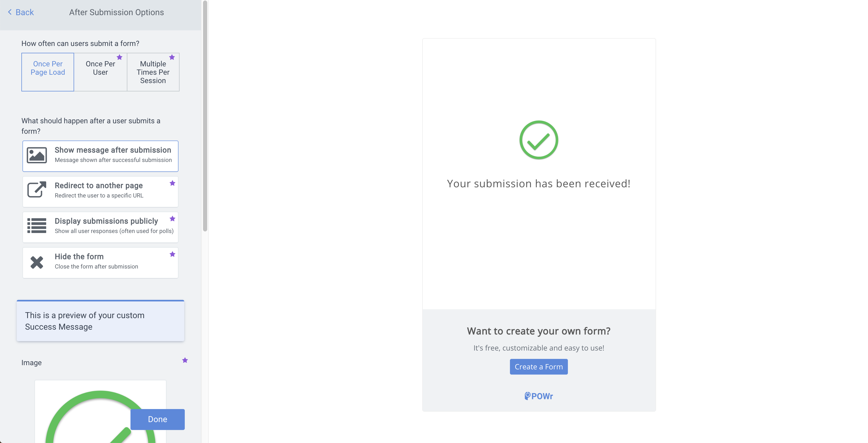Viewport: 868px width, 443px height.
Task: Click the green checkmark in preview
Action: (539, 140)
